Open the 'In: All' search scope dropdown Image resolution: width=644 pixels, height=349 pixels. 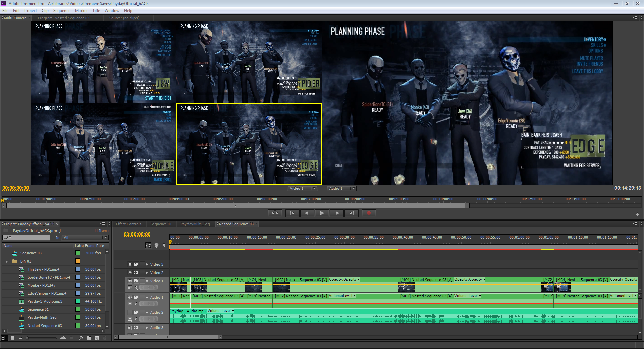click(x=86, y=238)
